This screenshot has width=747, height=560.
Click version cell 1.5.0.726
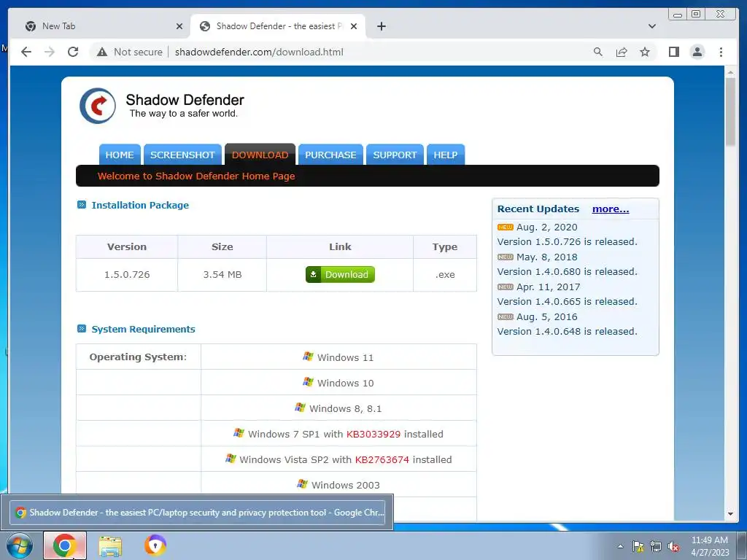click(127, 275)
